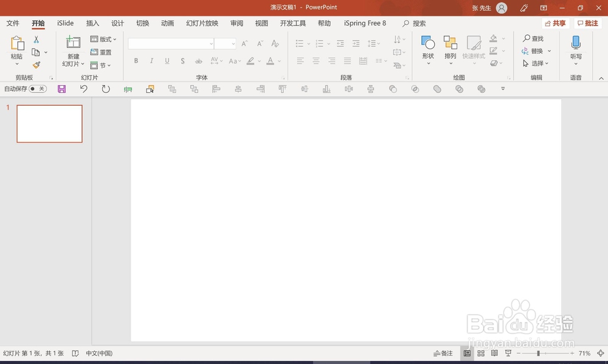The height and width of the screenshot is (364, 608).
Task: Switch to the 设计 (Design) tab
Action: coord(117,23)
